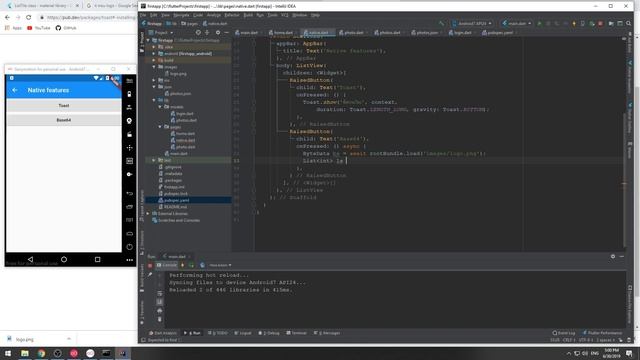Screen dimensions: 640x360
Task: Open the Window menu in IntelliJ
Action: click(300, 15)
